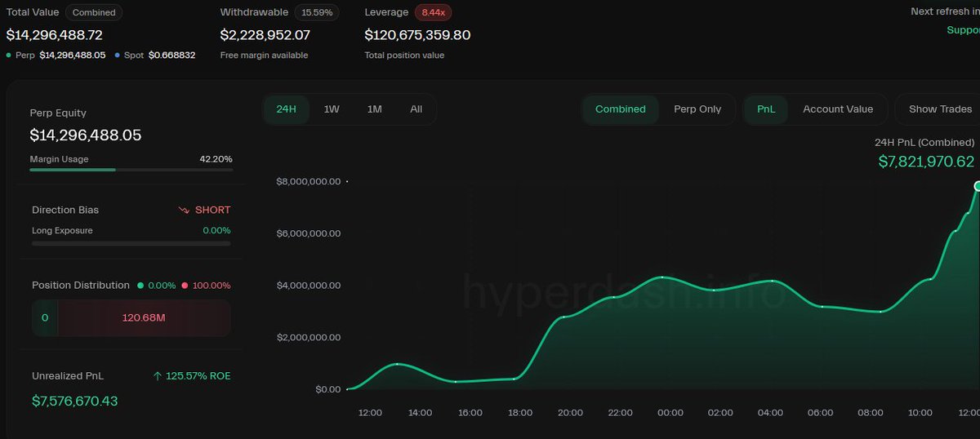Click the 15.59% withdrawable percentage badge
980x439 pixels.
317,12
